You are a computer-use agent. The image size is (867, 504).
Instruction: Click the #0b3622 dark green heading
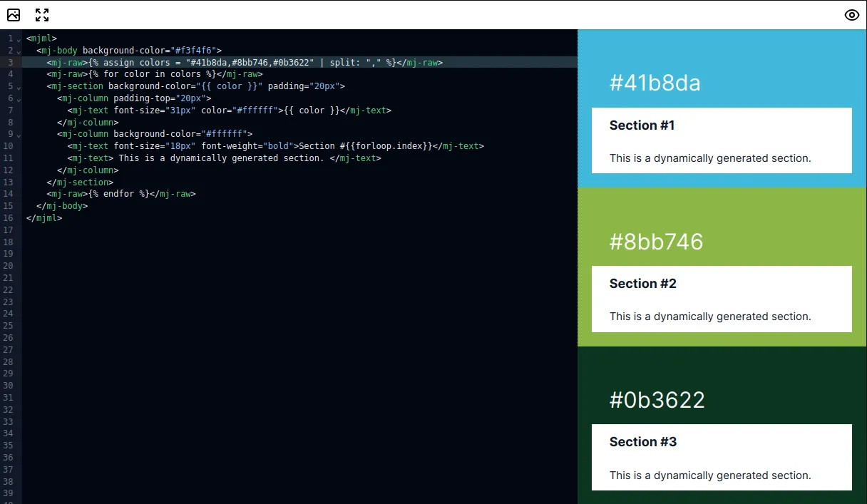tap(657, 400)
